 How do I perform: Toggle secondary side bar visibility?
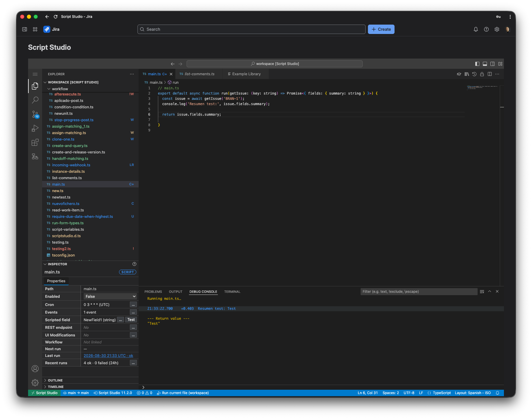[x=493, y=64]
